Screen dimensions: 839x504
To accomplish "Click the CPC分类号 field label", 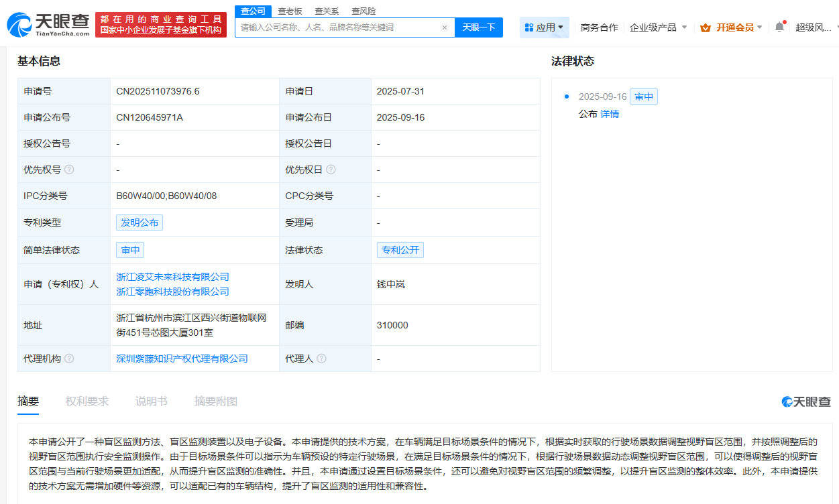I will [x=309, y=196].
